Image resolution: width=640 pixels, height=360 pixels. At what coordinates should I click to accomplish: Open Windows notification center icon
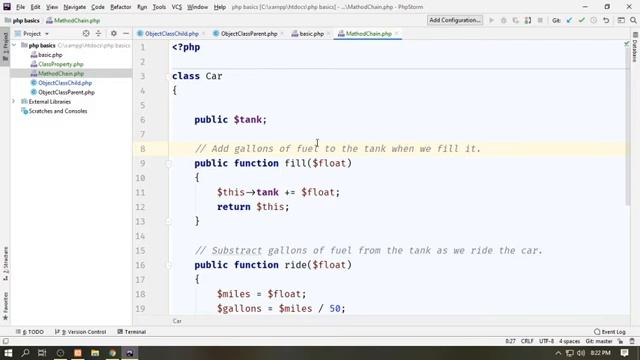click(624, 353)
